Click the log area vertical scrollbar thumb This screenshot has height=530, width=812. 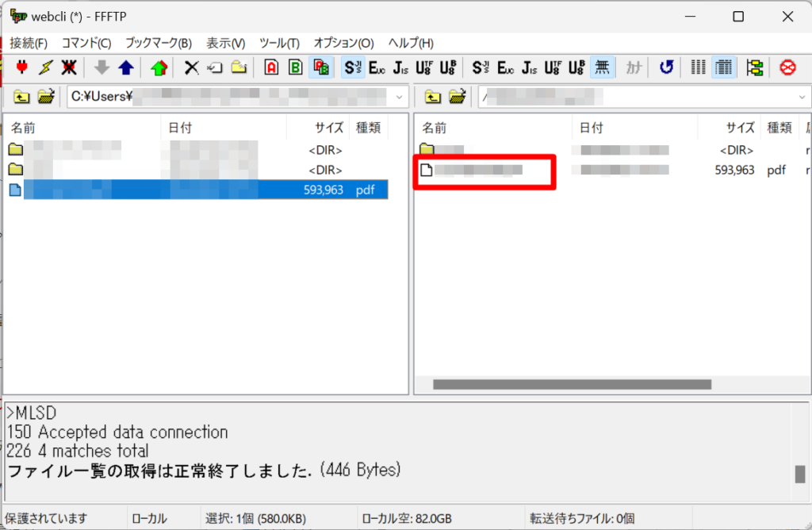tap(800, 474)
